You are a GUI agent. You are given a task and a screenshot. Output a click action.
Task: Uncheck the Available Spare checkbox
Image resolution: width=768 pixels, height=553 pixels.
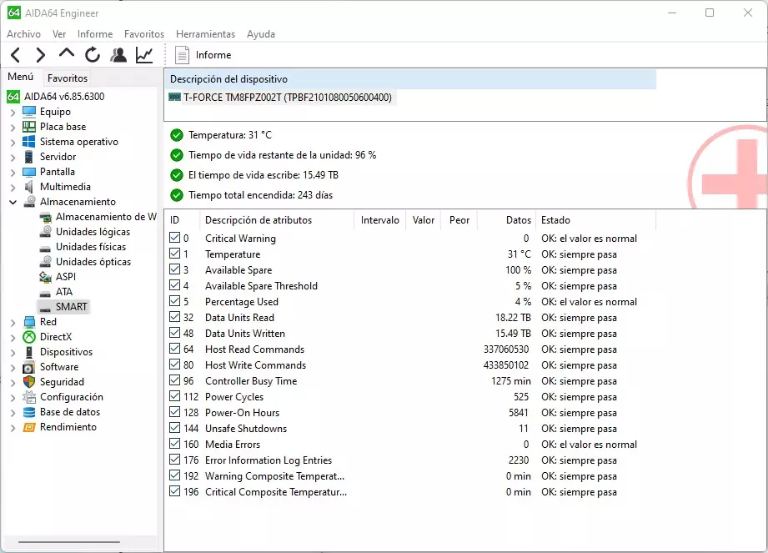tap(174, 269)
